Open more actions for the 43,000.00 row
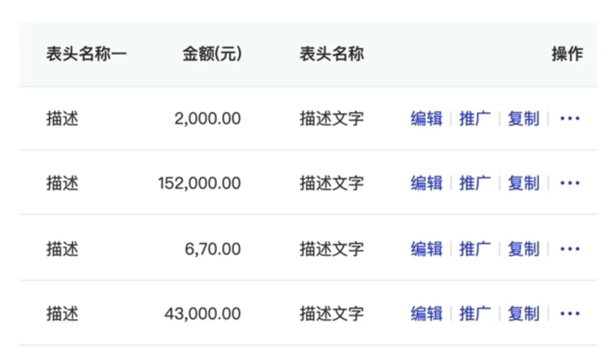Viewport: 610px width, 364px height. coord(570,313)
